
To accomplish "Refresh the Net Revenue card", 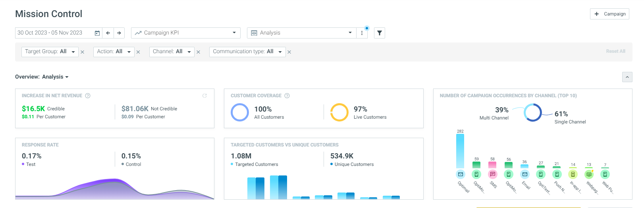I will [x=205, y=96].
